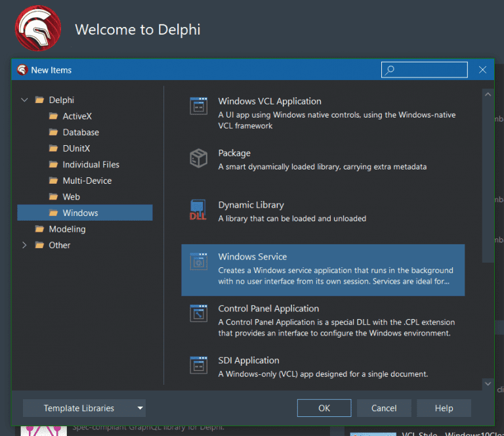The width and height of the screenshot is (504, 436).
Task: Click the Modeling folder icon
Action: (39, 229)
